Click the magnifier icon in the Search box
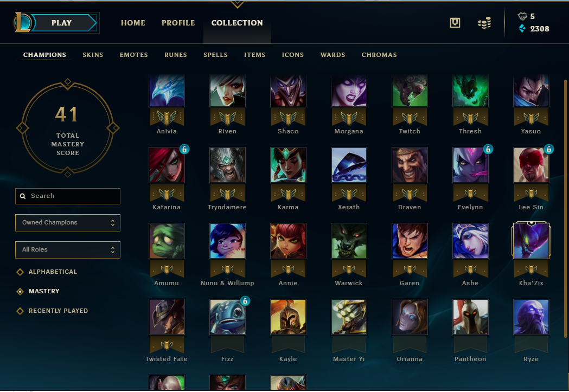569x392 pixels. [x=23, y=196]
